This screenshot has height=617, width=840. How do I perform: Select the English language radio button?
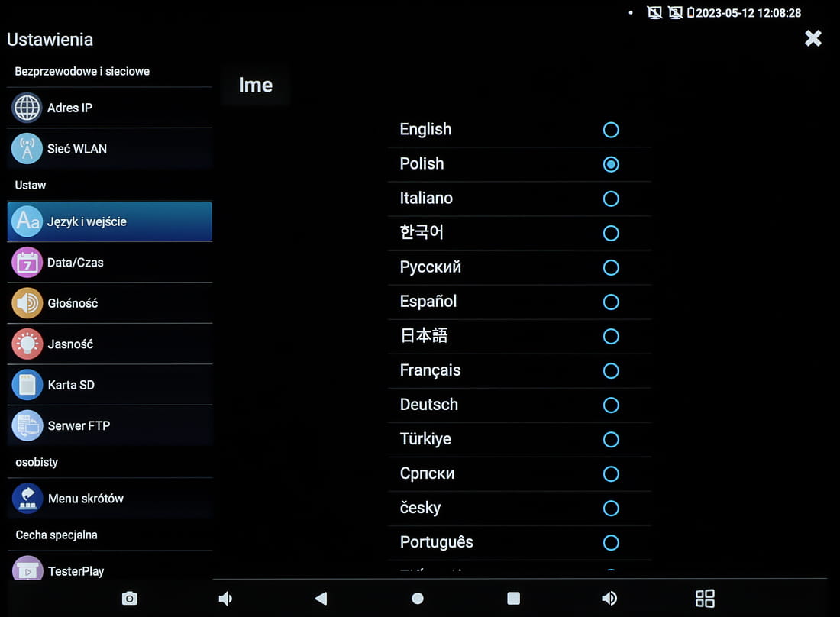point(611,130)
